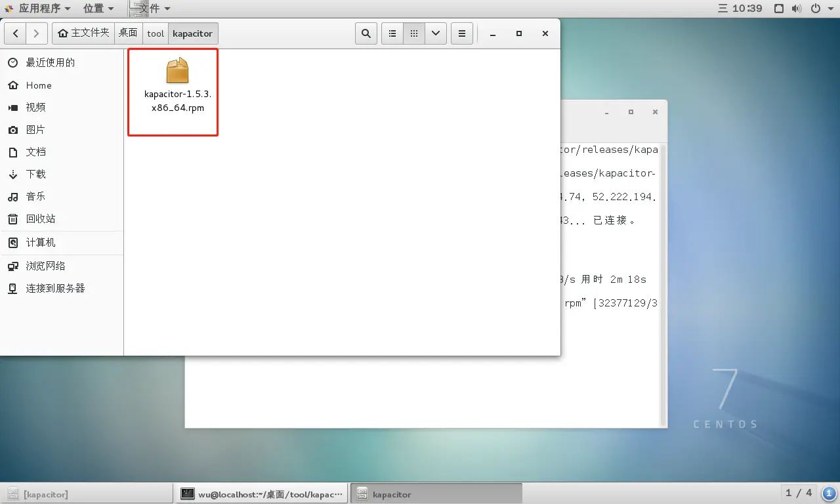Open 回收站 in sidebar
Screen dimensions: 840x504
pos(62,219)
